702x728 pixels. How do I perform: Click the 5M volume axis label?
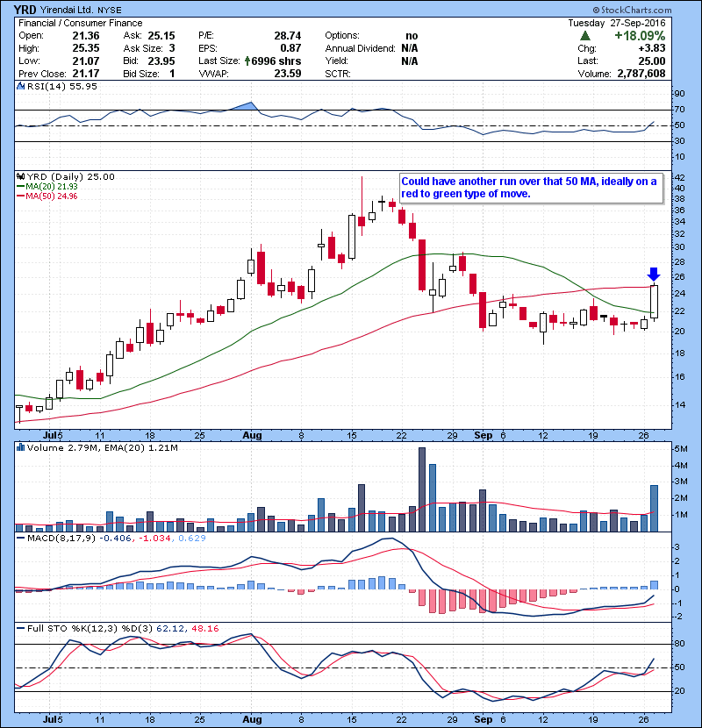click(681, 448)
